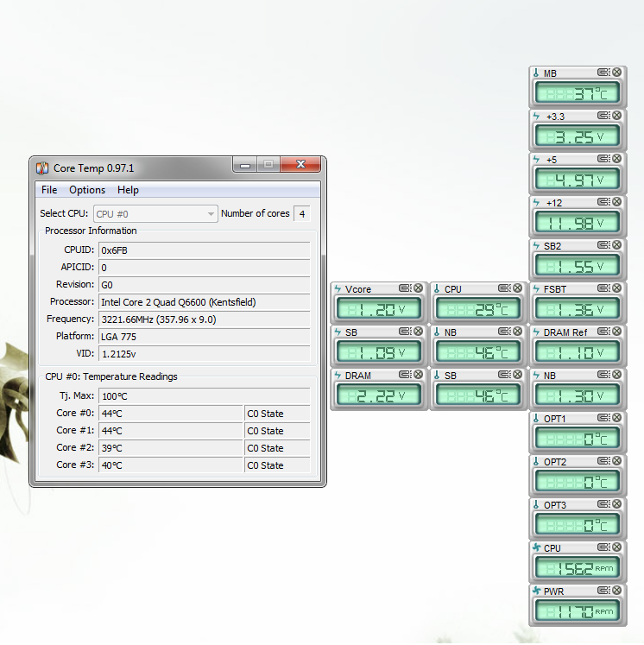Minimize the Core Temp window
The image size is (644, 645).
pos(245,165)
